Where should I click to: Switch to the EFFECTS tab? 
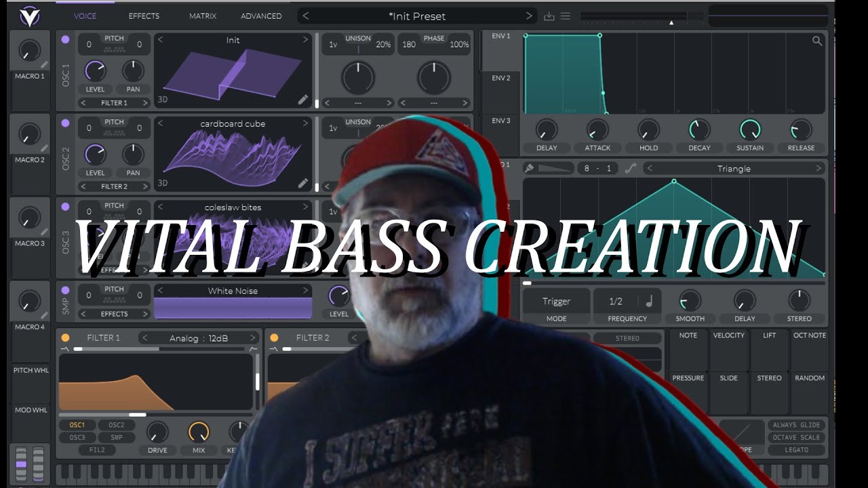(144, 16)
